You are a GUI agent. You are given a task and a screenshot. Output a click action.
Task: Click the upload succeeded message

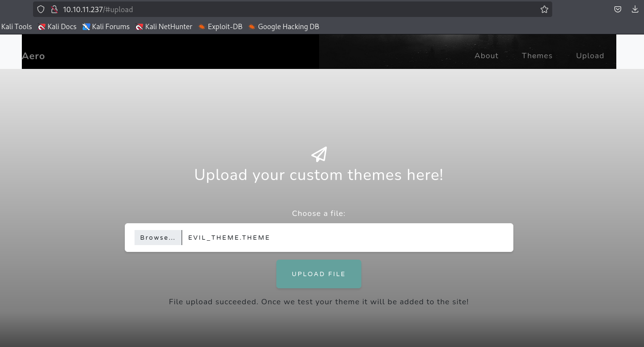coord(319,301)
